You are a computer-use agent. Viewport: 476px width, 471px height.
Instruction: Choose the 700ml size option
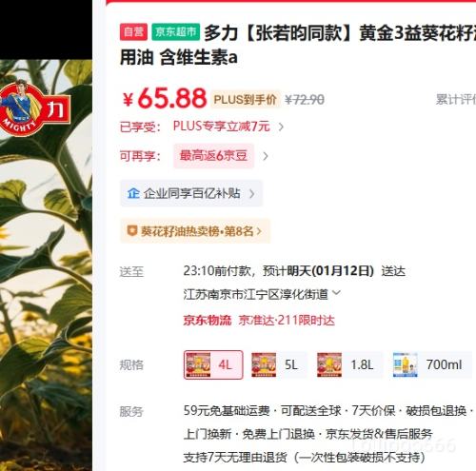[x=431, y=364]
